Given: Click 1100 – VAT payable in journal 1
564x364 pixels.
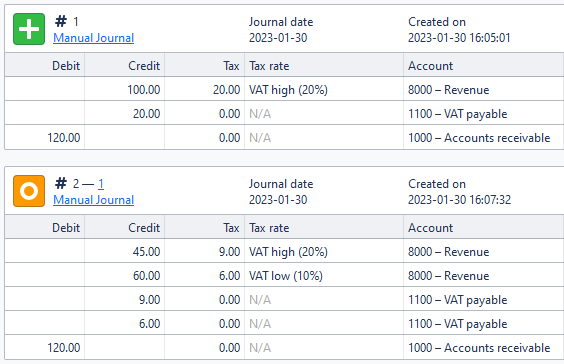Looking at the screenshot, I should tap(458, 114).
